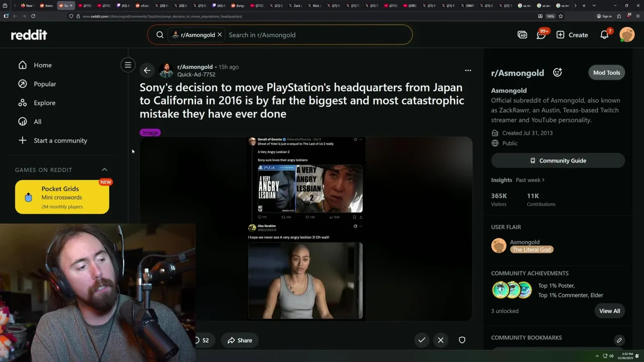
Task: Open r/Asmongold title in the community panel
Action: (517, 73)
